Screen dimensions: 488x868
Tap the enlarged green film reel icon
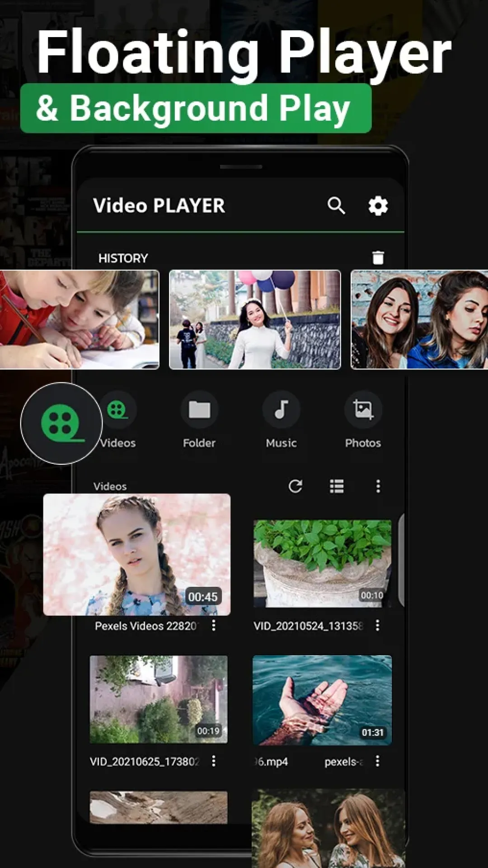click(61, 423)
